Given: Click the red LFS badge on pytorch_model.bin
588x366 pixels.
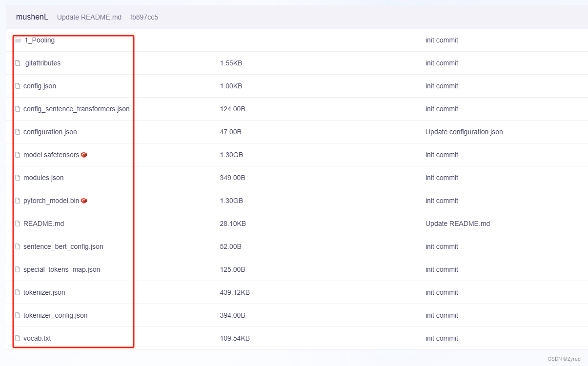Looking at the screenshot, I should pyautogui.click(x=84, y=201).
